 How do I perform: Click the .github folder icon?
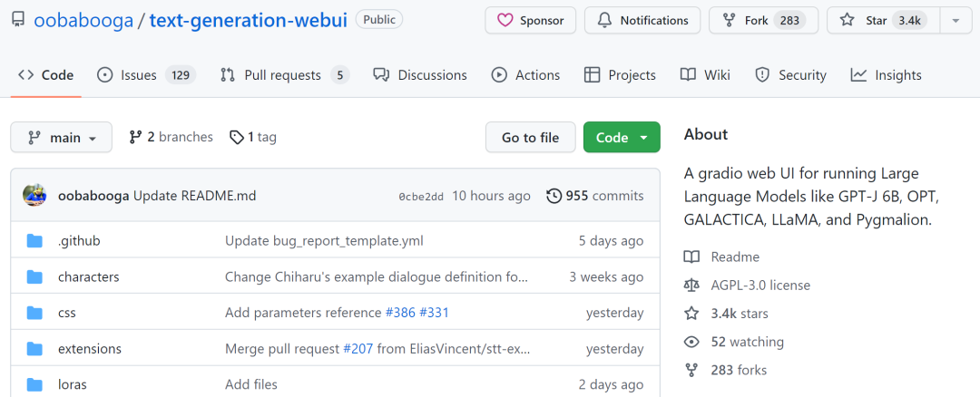35,241
